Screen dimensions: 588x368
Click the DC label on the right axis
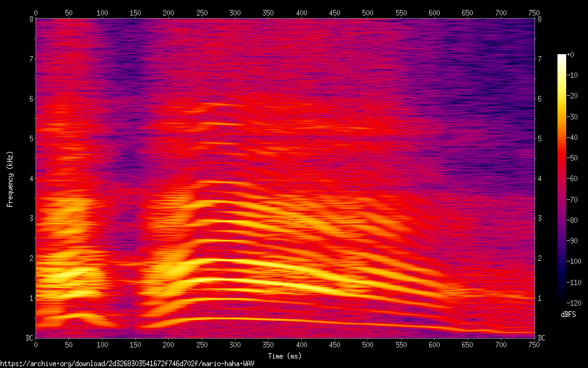click(541, 338)
